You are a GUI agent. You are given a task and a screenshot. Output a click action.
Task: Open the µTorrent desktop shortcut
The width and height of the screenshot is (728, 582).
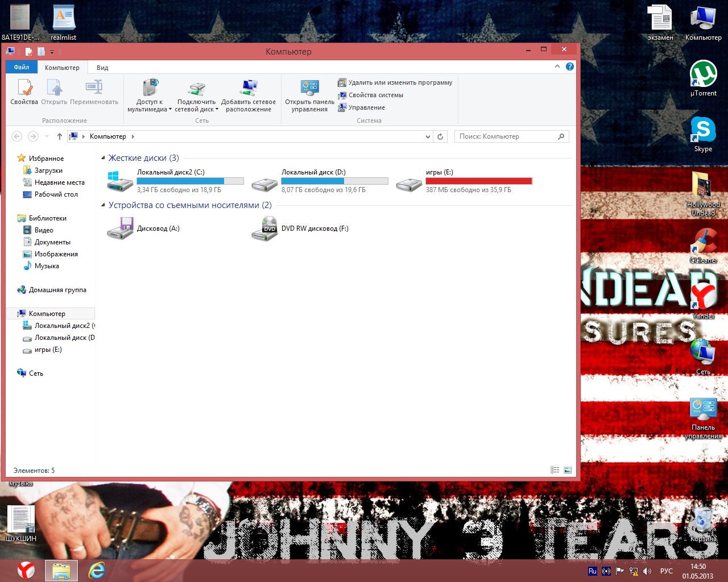point(703,78)
